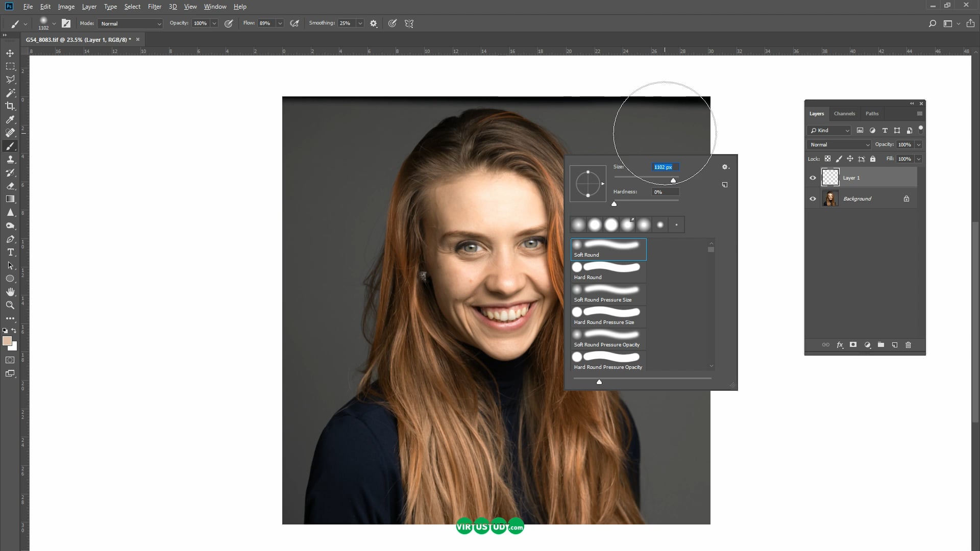Choose Hard Round Pressure Opacity brush
Viewport: 980px width, 551px height.
pos(608,362)
